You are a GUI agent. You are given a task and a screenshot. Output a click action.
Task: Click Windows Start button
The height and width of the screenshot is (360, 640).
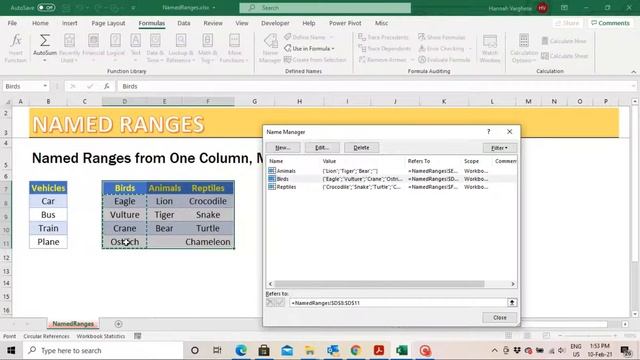(x=11, y=350)
